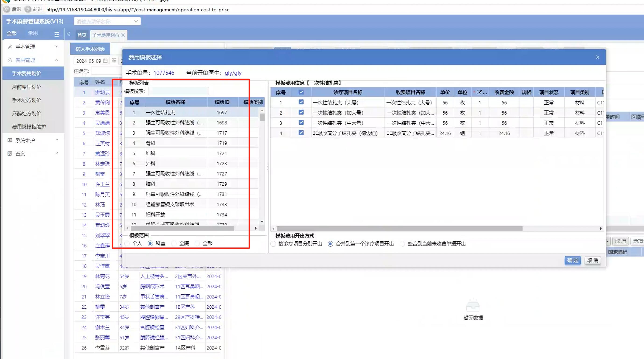Screen dimensions: 644x359
Task: Uncheck the 一次性结扎夹（大号） row checkbox
Action: point(301,102)
